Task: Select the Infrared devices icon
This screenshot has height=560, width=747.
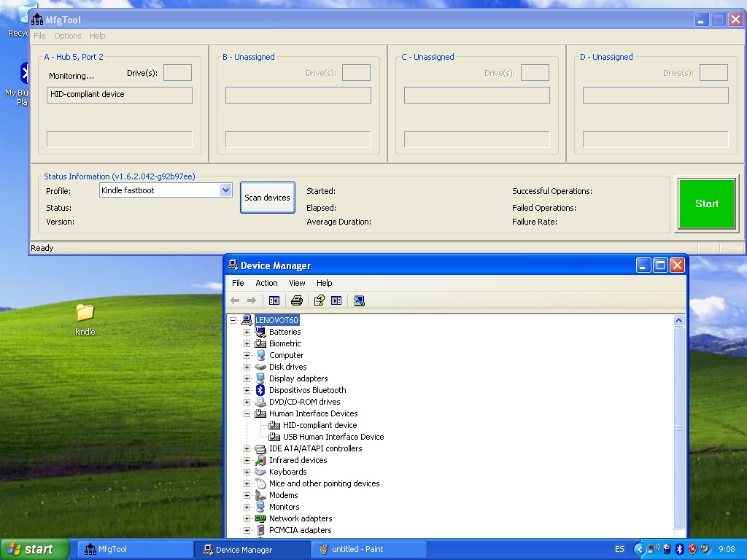Action: point(260,460)
